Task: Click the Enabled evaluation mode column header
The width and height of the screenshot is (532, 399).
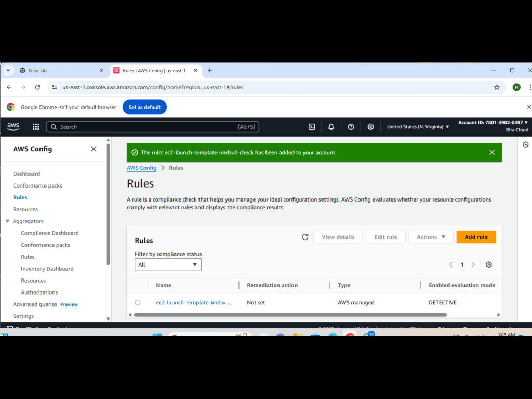Action: click(x=462, y=285)
